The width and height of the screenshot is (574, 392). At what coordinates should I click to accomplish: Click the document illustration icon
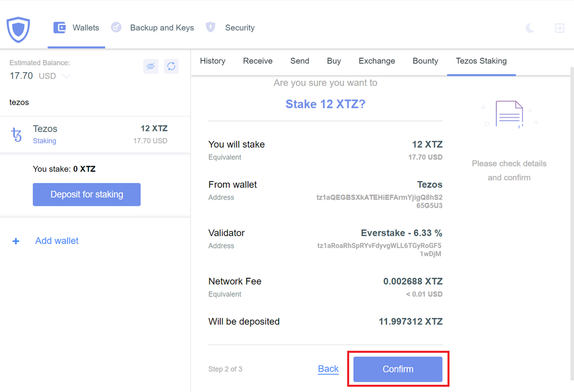click(x=509, y=114)
